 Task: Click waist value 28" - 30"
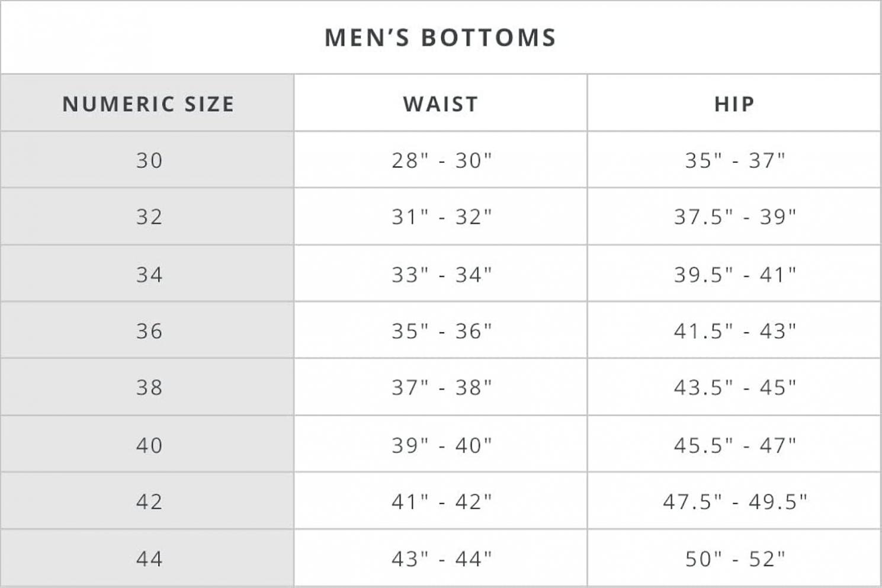(x=441, y=160)
